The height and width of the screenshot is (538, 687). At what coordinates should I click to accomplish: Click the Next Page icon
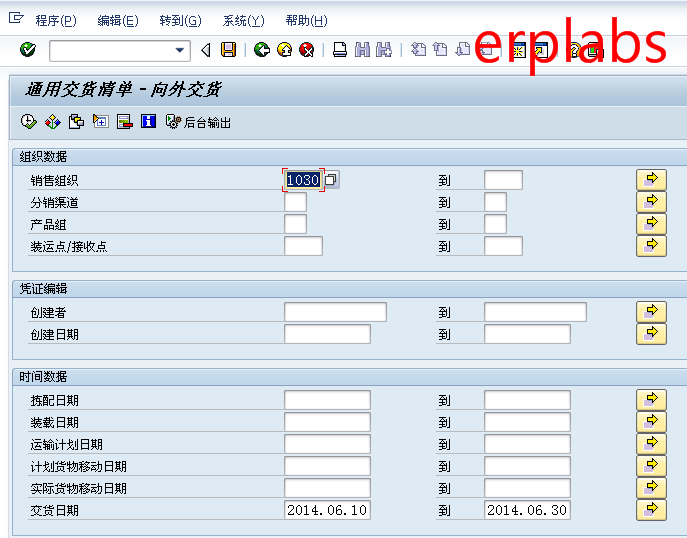pyautogui.click(x=463, y=50)
